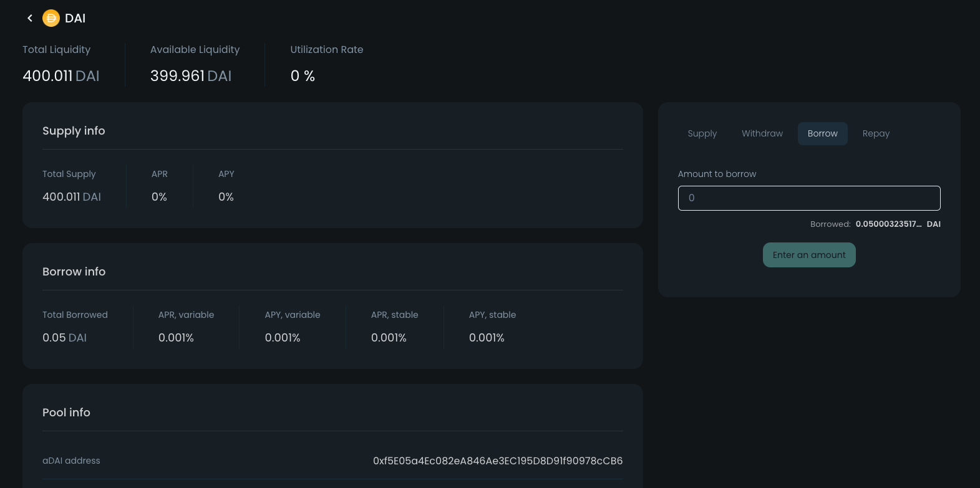Click the orange DAI token icon

[x=51, y=18]
